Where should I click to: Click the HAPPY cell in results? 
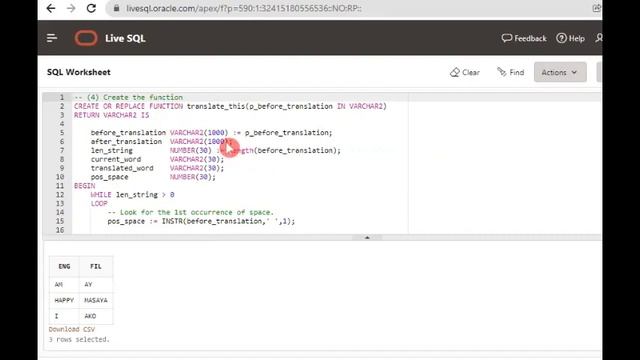[x=64, y=300]
